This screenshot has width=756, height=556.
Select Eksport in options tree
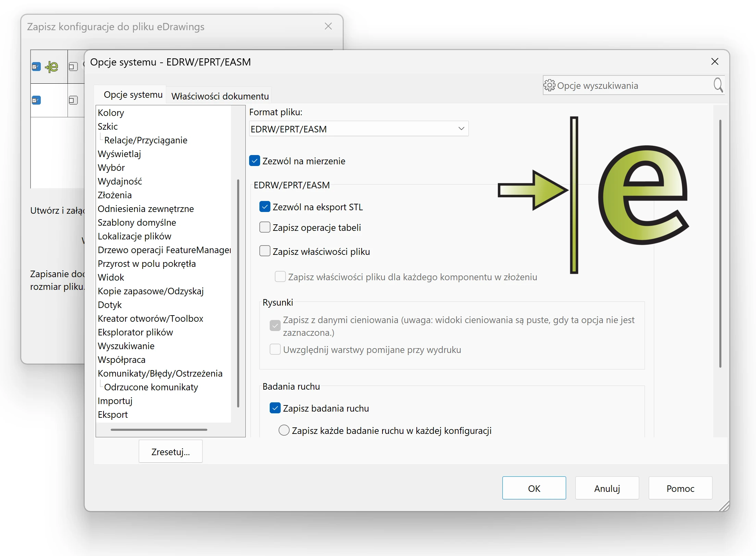point(112,415)
